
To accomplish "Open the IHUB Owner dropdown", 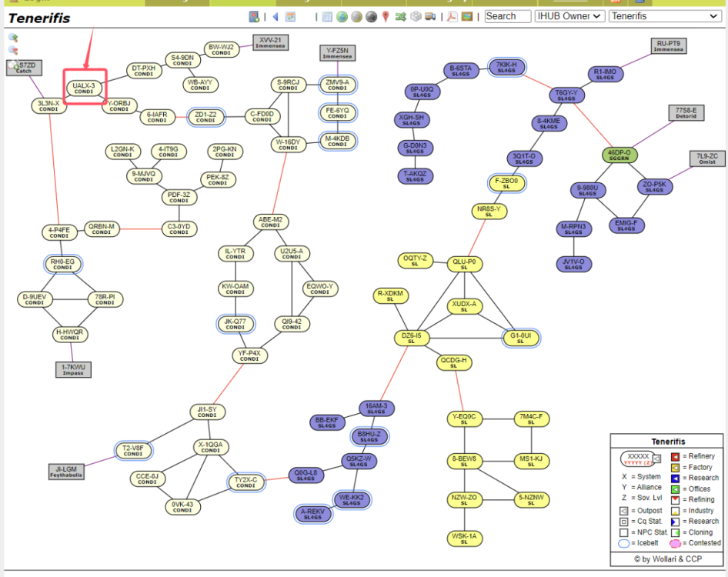I will pyautogui.click(x=569, y=16).
